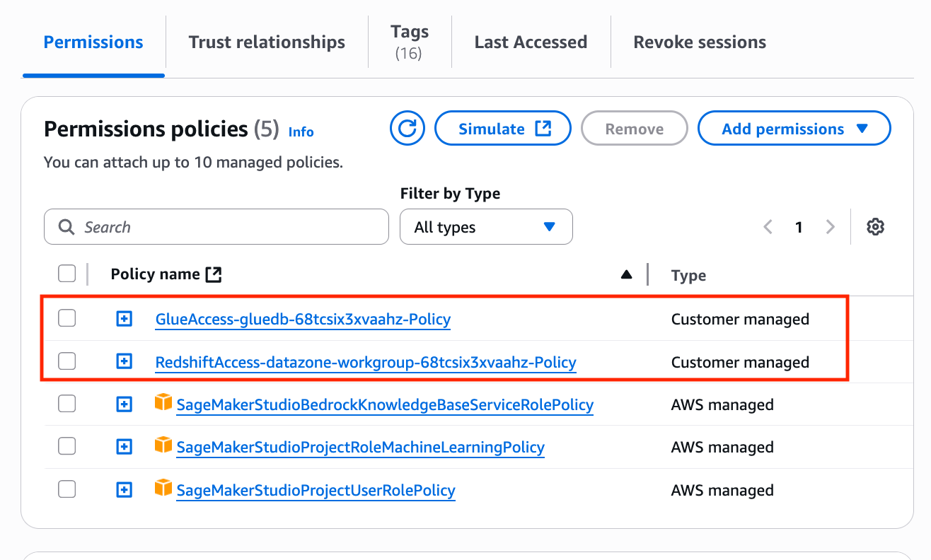
Task: Click the refresh policies icon button
Action: (407, 129)
